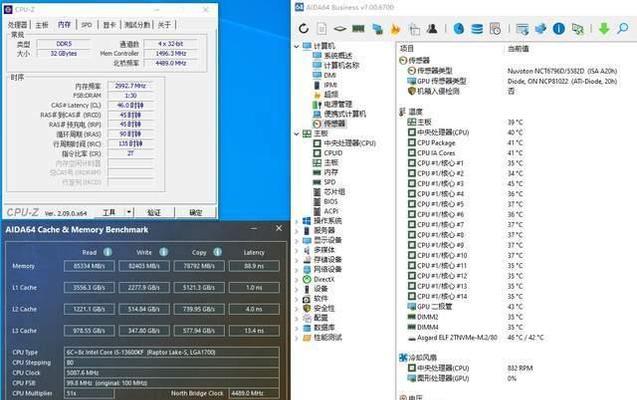Switch to the 处理器 tab in CPU-Z

point(17,25)
